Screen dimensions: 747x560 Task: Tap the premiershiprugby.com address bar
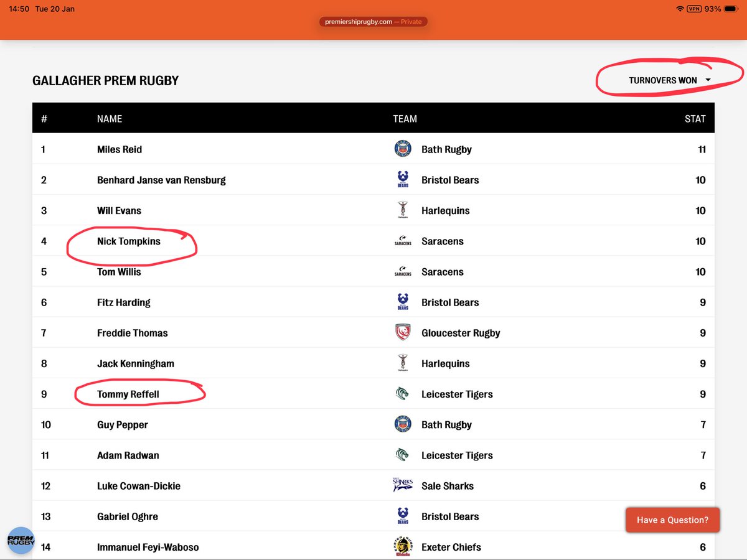click(x=374, y=21)
